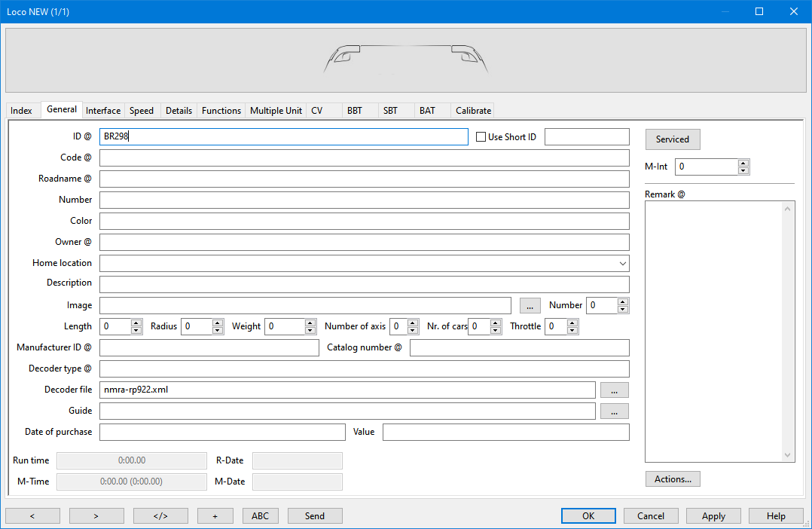Expand the Home location dropdown
Screen dimensions: 812x529
(x=623, y=264)
